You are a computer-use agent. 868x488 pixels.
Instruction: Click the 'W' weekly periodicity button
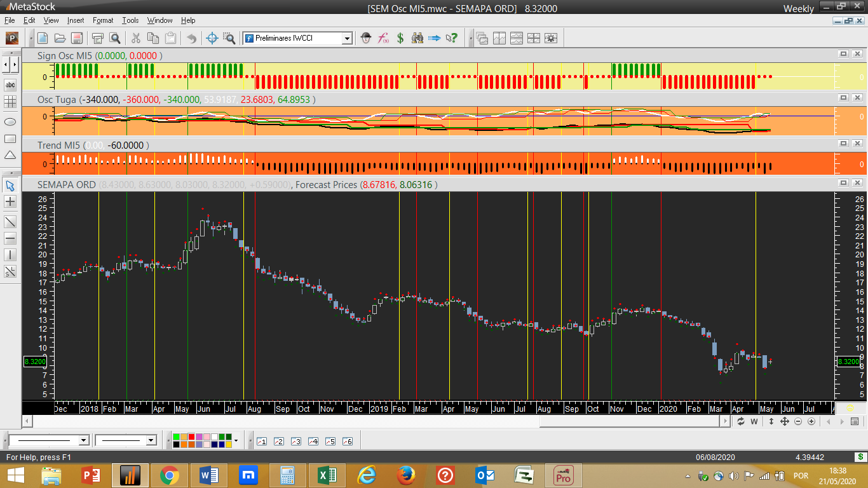pos(754,421)
